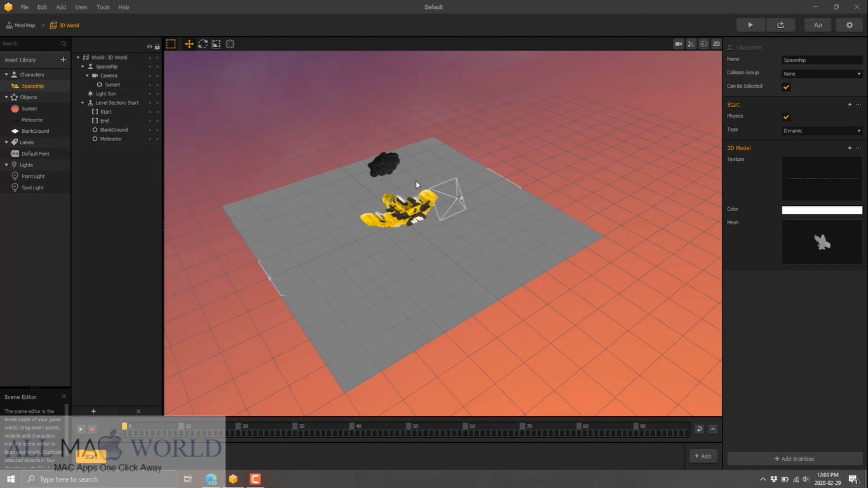
Task: Open Task View on taskbar
Action: [x=187, y=479]
